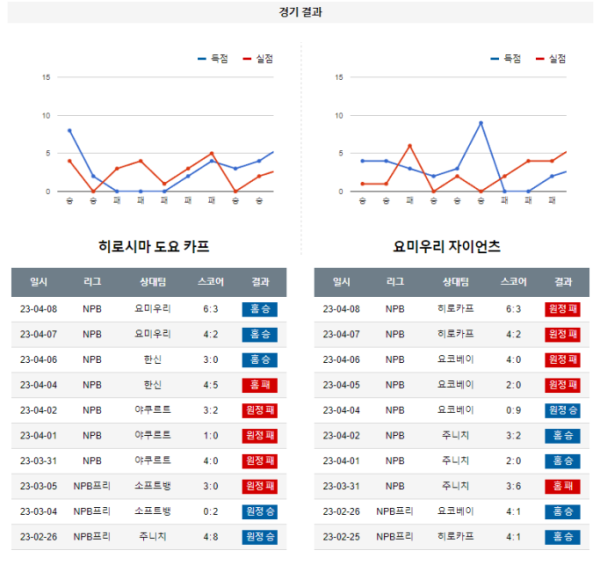Toggle the 실점 legend in the Hiroshima chart
600x565 pixels.
click(258, 59)
